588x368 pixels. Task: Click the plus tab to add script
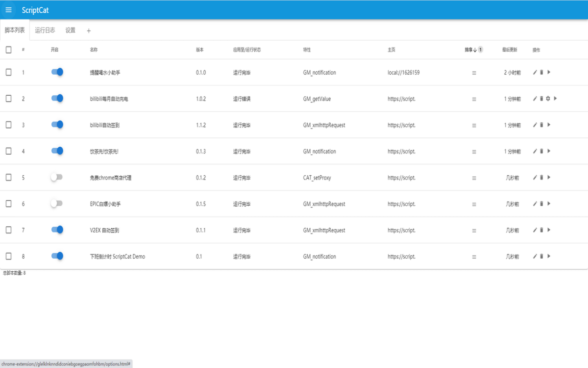coord(89,31)
